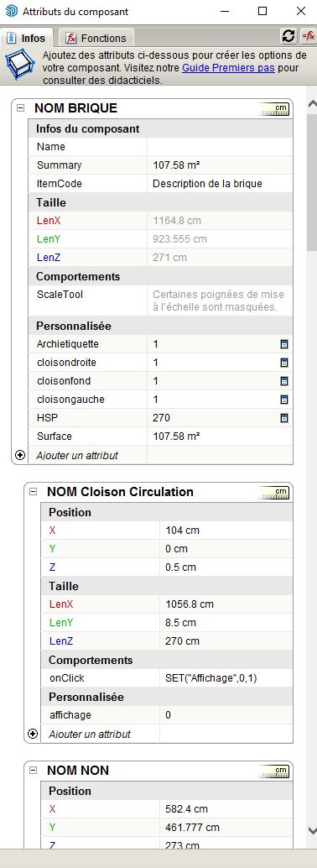317x868 pixels.
Task: Open the Archietiquette attribute details icon
Action: (284, 344)
